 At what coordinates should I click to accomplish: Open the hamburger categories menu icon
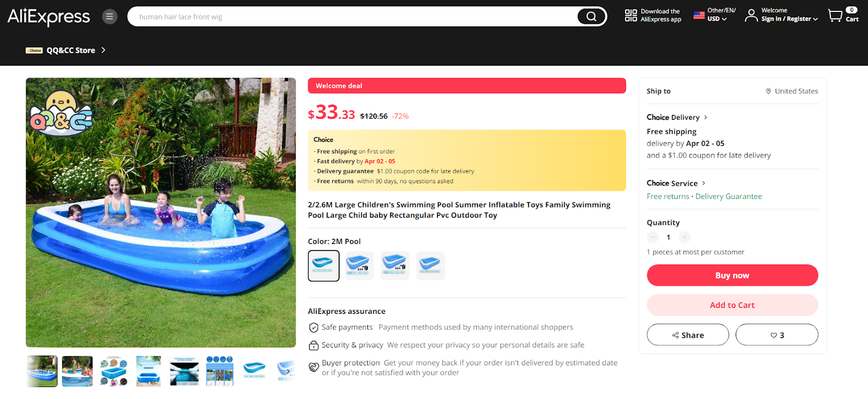[x=110, y=17]
